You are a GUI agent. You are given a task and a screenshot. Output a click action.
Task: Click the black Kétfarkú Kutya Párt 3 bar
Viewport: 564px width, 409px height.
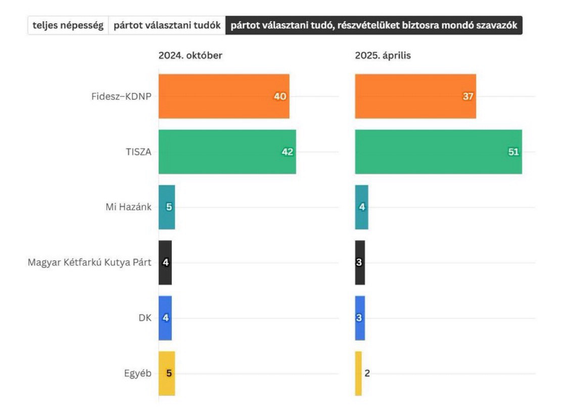click(x=360, y=263)
